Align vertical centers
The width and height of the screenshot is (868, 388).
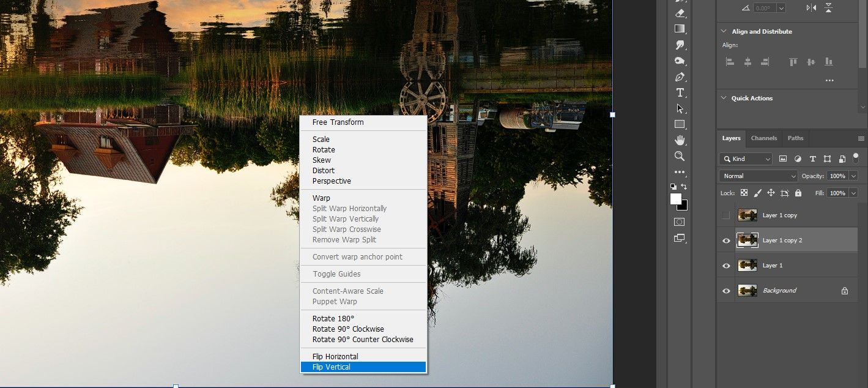(x=811, y=62)
